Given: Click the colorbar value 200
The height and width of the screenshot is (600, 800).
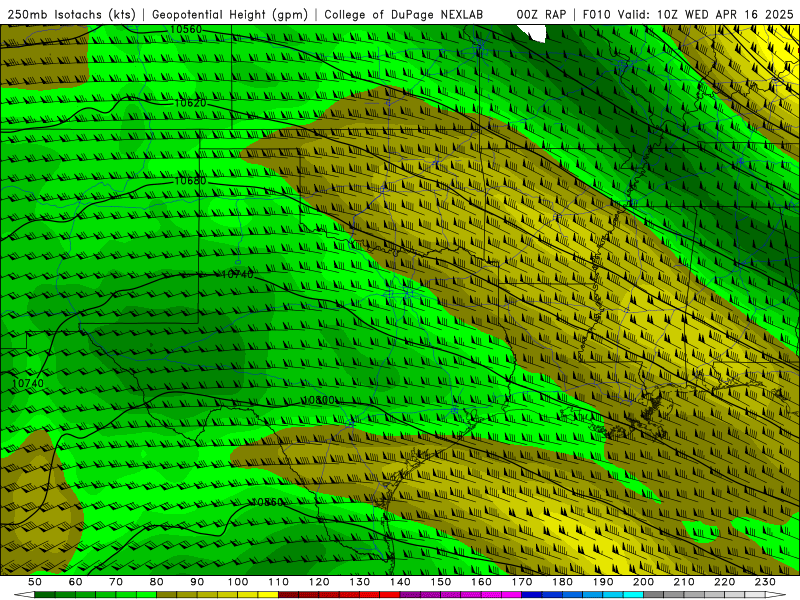Looking at the screenshot, I should click(643, 582).
